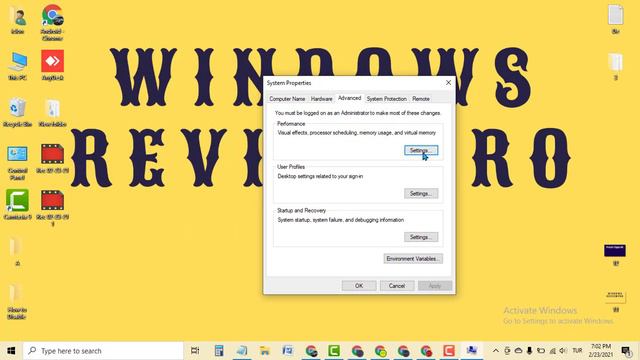
Task: Open Task View from the taskbar
Action: pyautogui.click(x=195, y=351)
